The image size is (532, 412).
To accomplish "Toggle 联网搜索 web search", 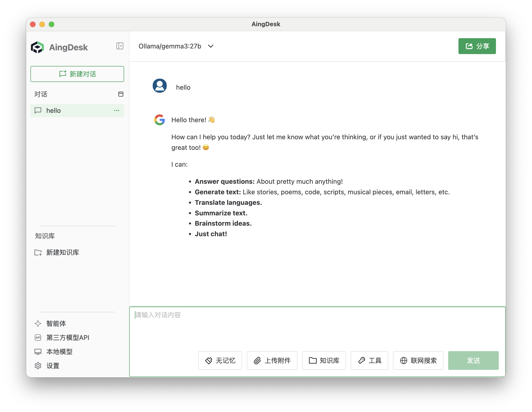I will coord(418,360).
